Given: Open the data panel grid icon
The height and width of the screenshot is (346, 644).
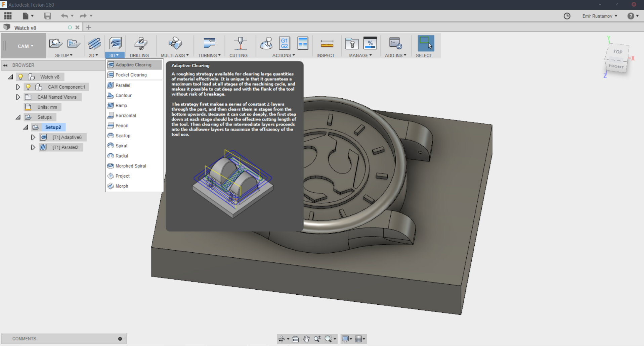Looking at the screenshot, I should point(8,16).
